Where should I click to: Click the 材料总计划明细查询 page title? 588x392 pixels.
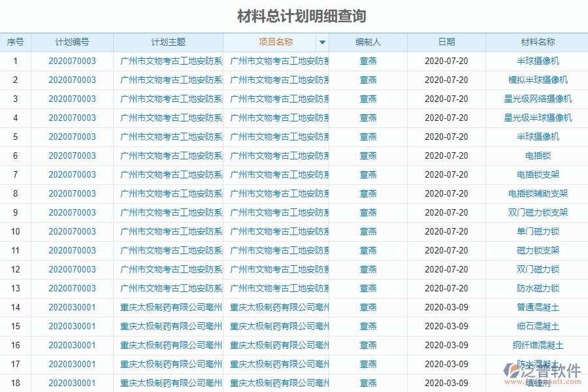pyautogui.click(x=293, y=12)
